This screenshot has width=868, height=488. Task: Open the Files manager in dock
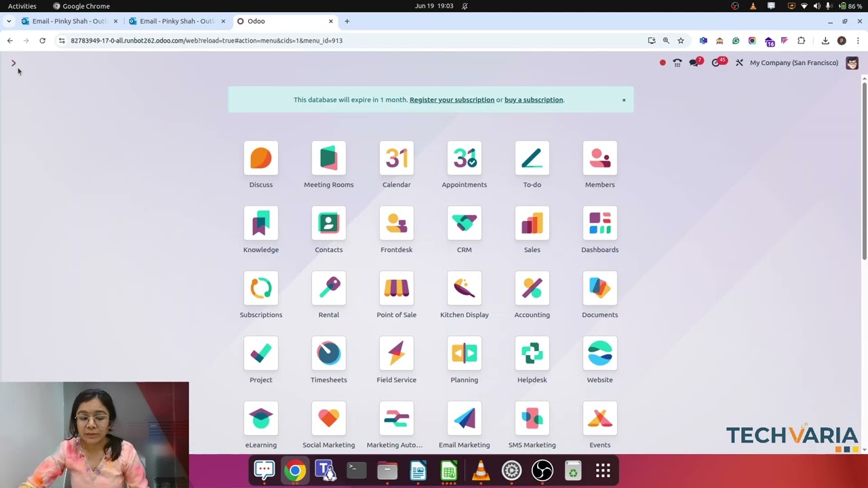click(387, 470)
